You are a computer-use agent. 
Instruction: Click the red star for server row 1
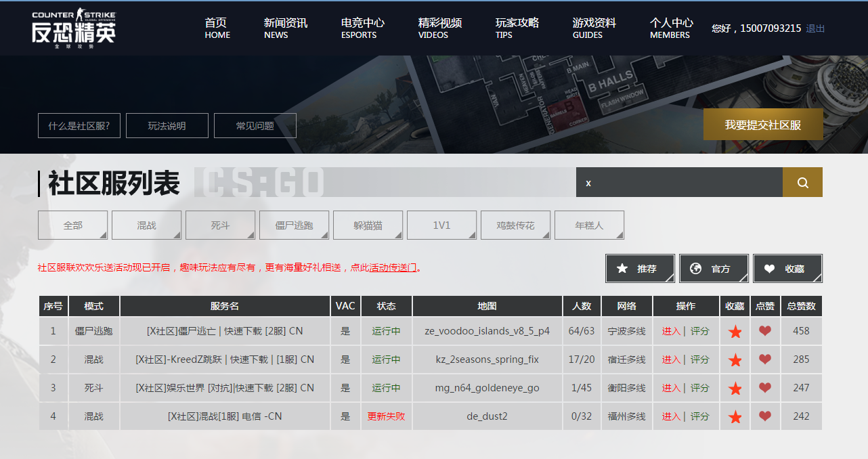click(x=735, y=331)
